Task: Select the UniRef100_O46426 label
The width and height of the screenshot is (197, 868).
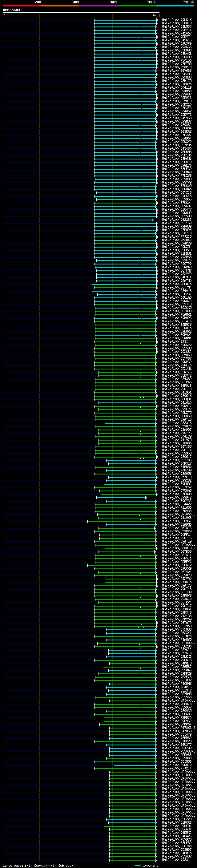Action: (177, 836)
